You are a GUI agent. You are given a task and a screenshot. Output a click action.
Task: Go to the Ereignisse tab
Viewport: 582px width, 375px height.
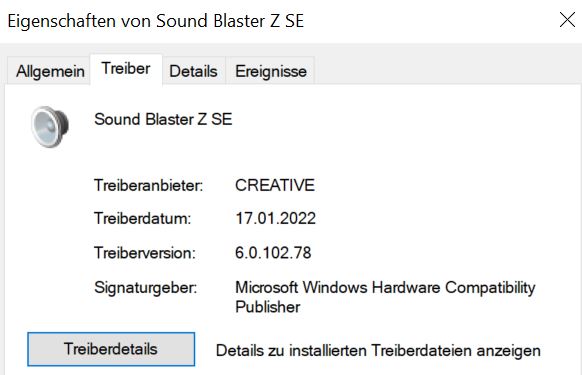click(x=271, y=71)
